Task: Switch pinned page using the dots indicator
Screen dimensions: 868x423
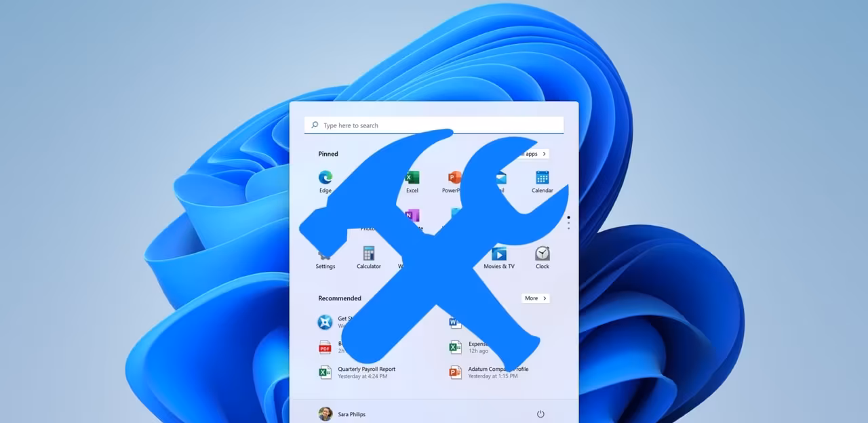Action: tap(568, 222)
